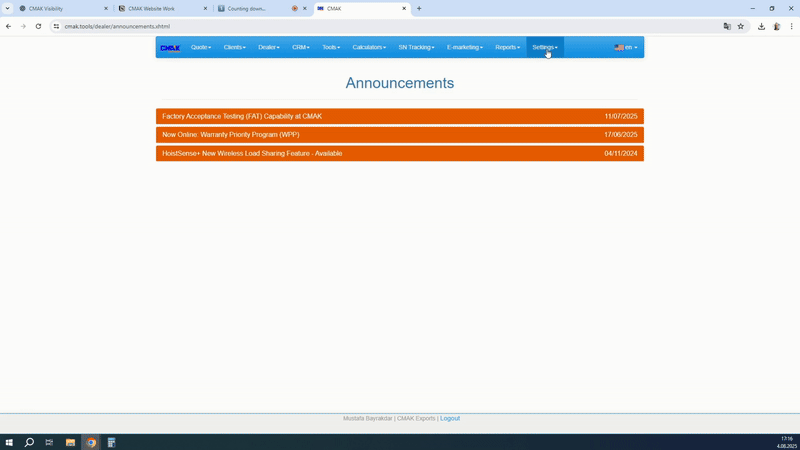800x450 pixels.
Task: Click the translate page icon
Action: coord(727,27)
